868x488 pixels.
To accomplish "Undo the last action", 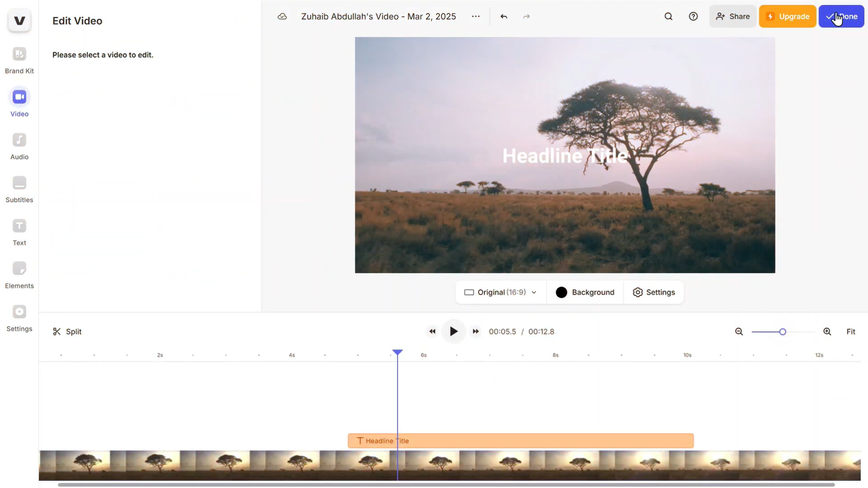I will 504,16.
